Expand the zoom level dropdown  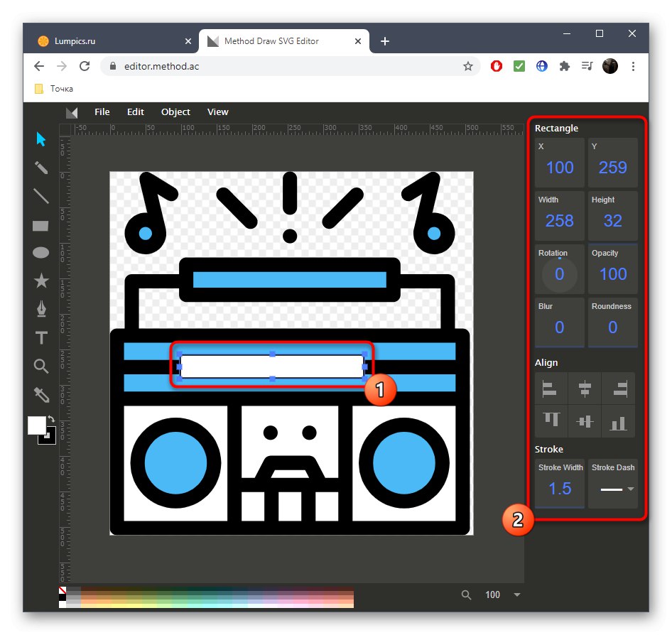(x=517, y=595)
